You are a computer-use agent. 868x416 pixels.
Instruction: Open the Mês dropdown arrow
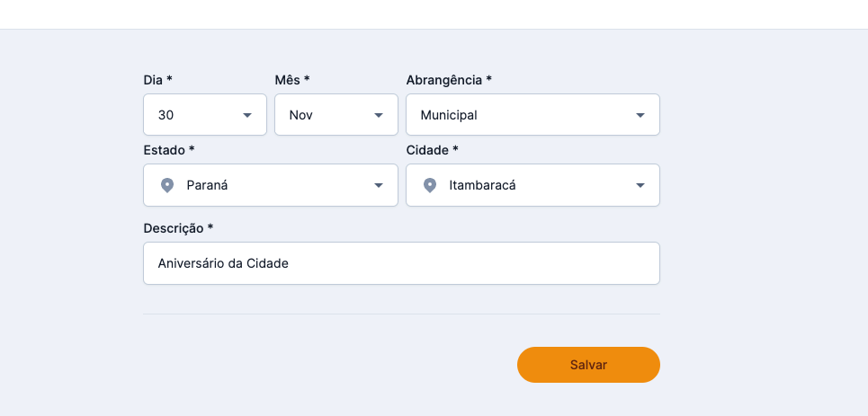coord(379,116)
